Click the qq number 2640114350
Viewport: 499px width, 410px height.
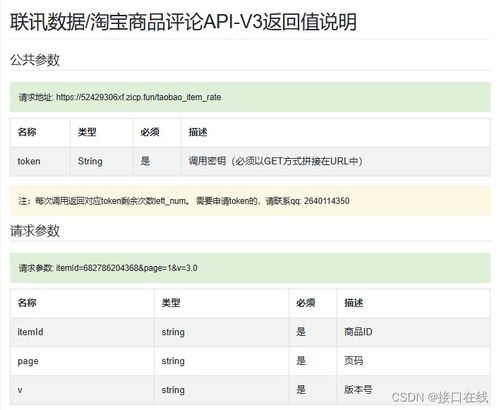(326, 201)
